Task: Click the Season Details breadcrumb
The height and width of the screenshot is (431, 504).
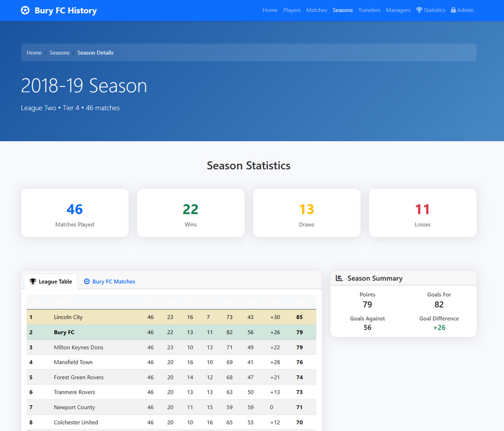Action: 95,52
